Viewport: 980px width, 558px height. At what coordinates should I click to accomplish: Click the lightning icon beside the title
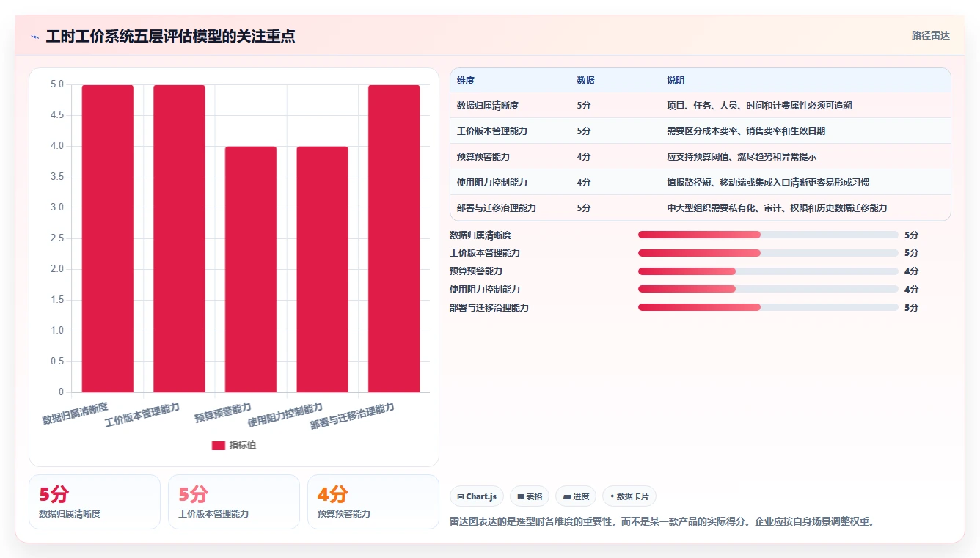coord(34,37)
